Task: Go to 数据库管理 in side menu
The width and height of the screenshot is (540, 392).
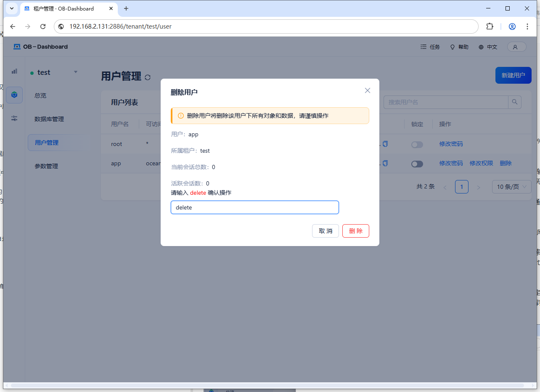Action: tap(49, 119)
